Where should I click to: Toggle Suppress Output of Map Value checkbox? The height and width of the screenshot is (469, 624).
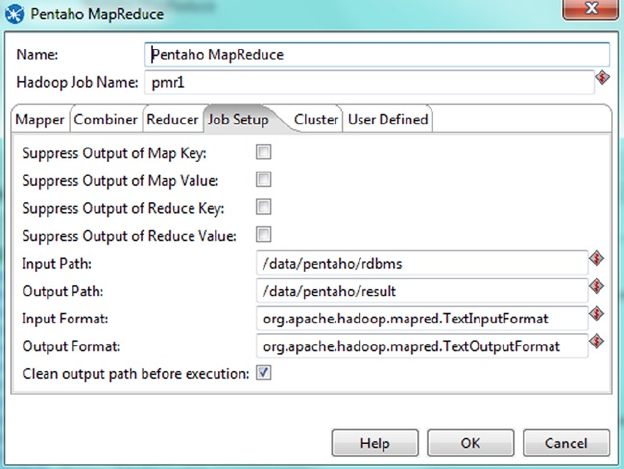click(263, 179)
